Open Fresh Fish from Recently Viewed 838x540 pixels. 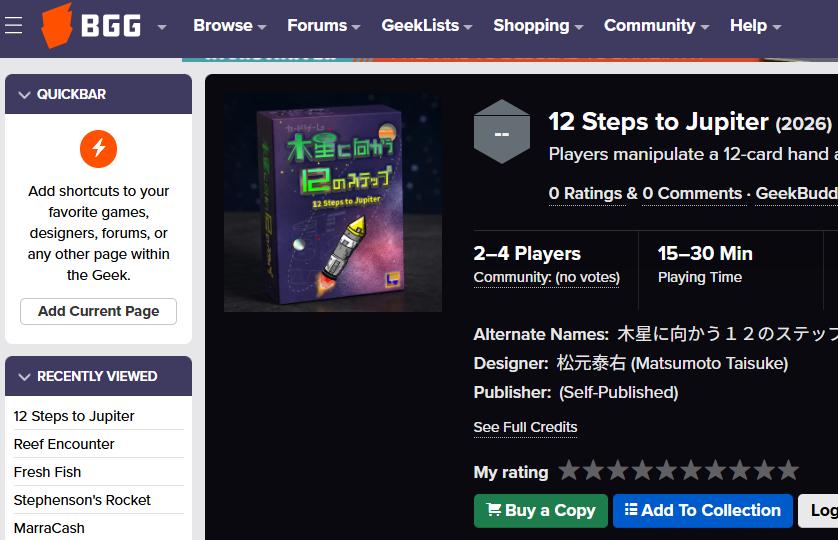click(x=48, y=472)
